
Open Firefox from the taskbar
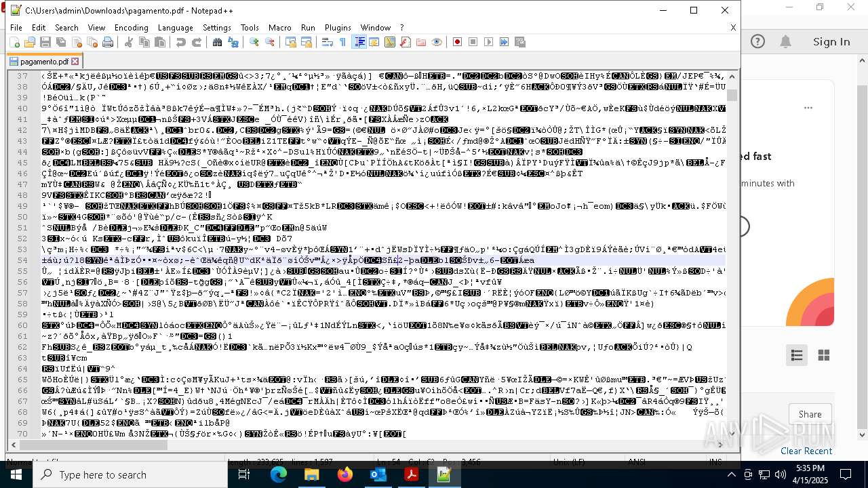[x=345, y=474]
